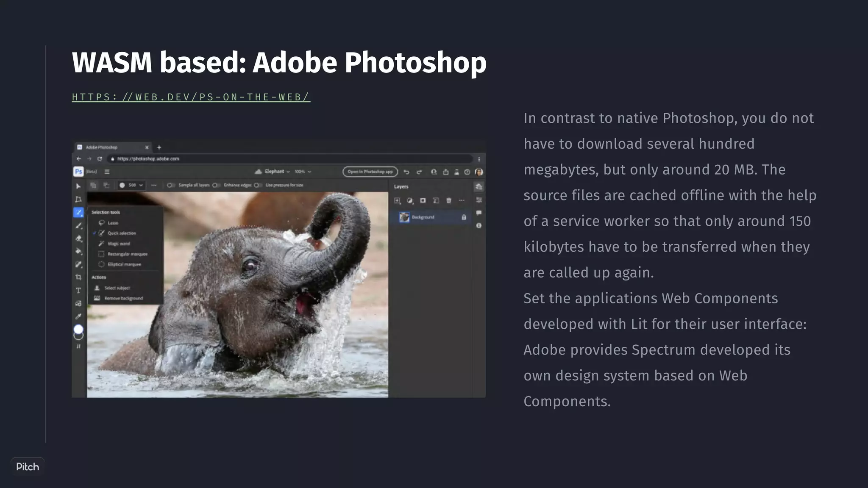Toggle Sample all layers switch

[x=171, y=185]
